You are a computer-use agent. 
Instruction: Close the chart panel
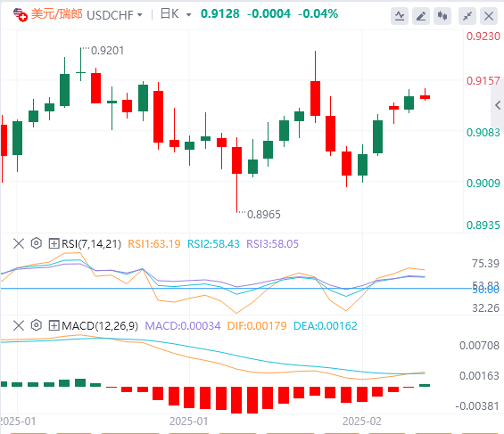tap(489, 16)
